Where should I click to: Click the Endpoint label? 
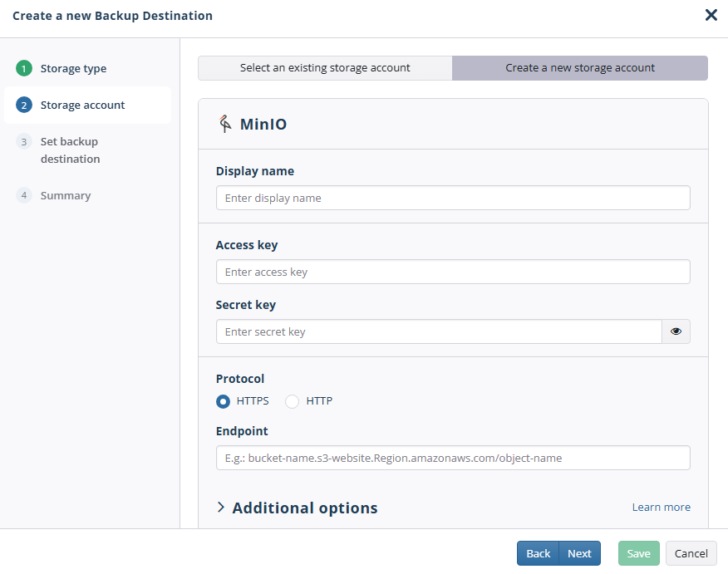[x=242, y=431]
